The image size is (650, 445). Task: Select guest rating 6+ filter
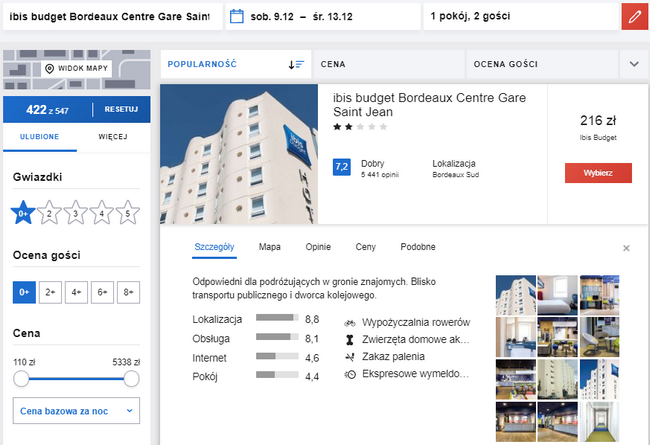(102, 292)
